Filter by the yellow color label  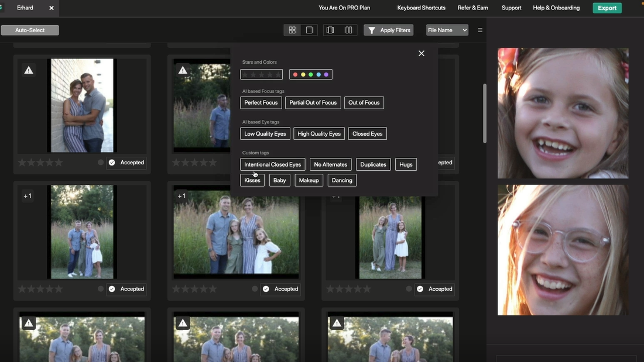coord(303,75)
